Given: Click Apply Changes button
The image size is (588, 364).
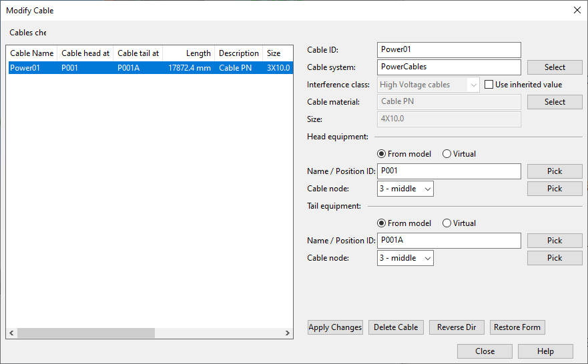Looking at the screenshot, I should (335, 327).
